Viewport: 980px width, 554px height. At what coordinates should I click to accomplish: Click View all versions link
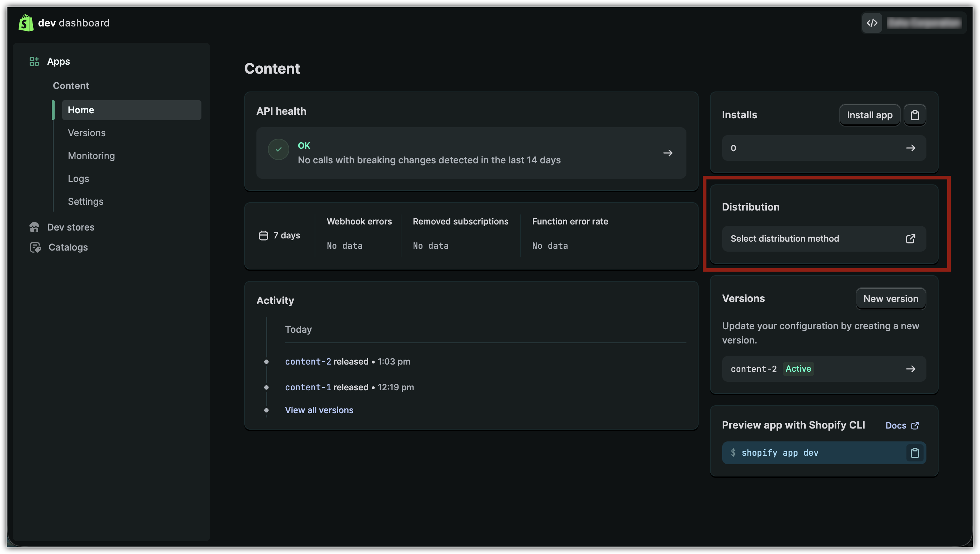[x=319, y=410]
